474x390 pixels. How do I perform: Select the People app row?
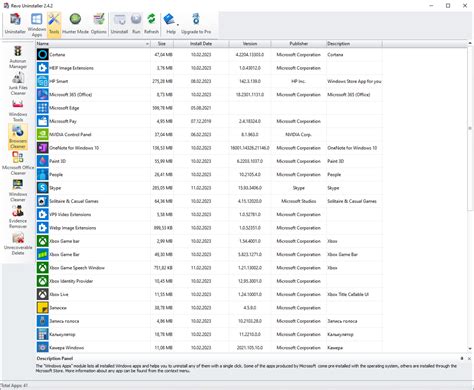209,174
